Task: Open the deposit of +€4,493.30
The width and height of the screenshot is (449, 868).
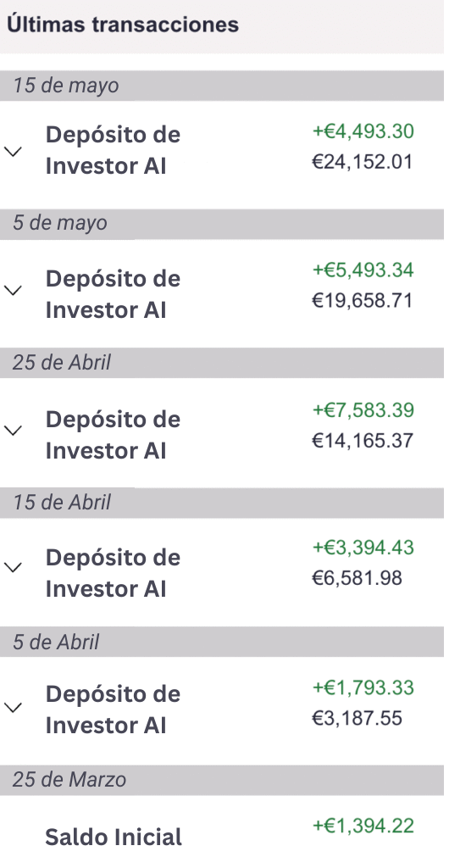Action: (222, 154)
